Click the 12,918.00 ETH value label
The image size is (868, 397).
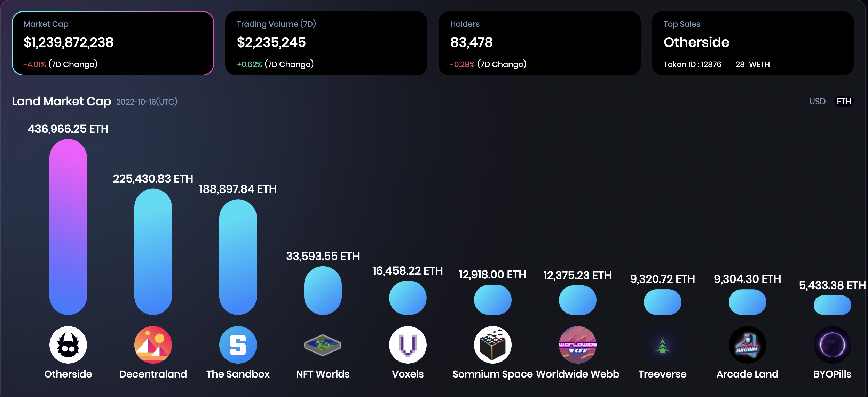(493, 275)
